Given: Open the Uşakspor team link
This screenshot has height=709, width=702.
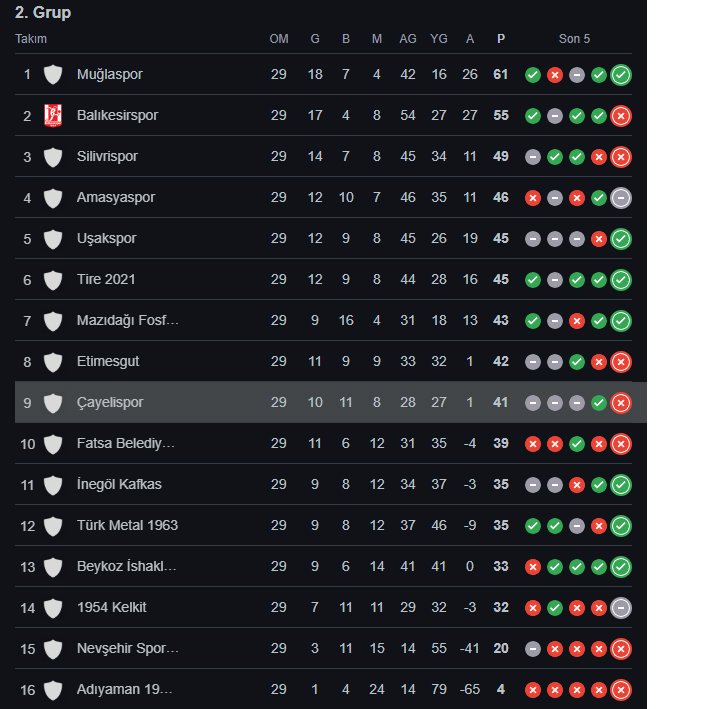Looking at the screenshot, I should [106, 238].
